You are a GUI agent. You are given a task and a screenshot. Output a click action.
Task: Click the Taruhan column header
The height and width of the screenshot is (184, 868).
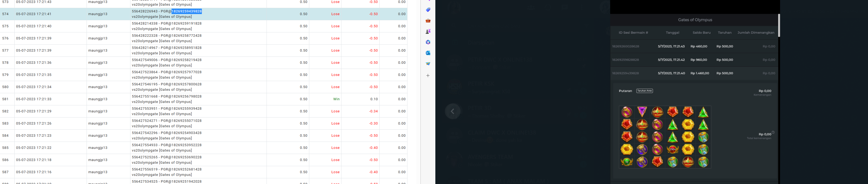[724, 33]
